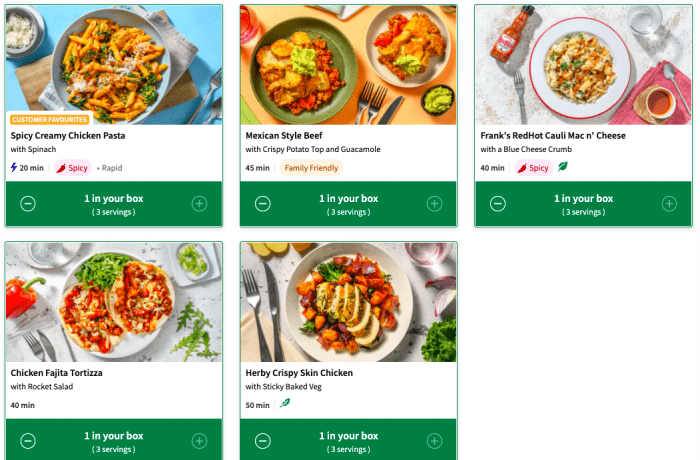Open the Chicken Fajita Tortizza picture
The image size is (700, 460).
coord(114,301)
